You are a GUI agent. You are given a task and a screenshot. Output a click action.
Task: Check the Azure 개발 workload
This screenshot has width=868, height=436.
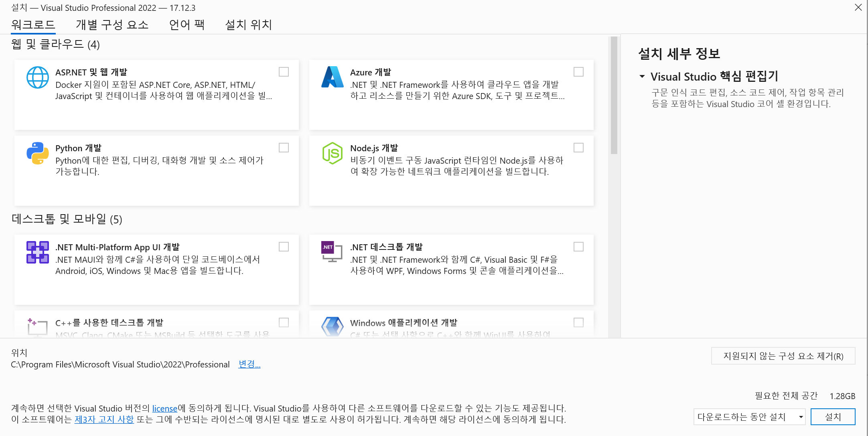(x=578, y=72)
